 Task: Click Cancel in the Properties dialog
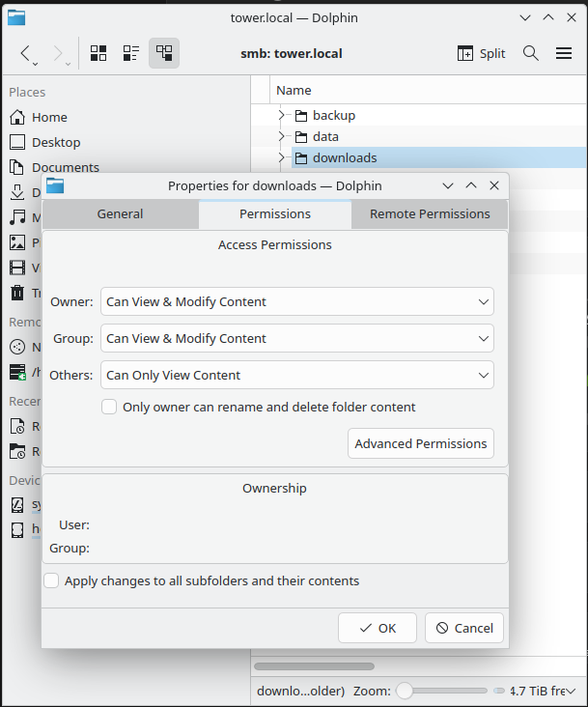464,628
